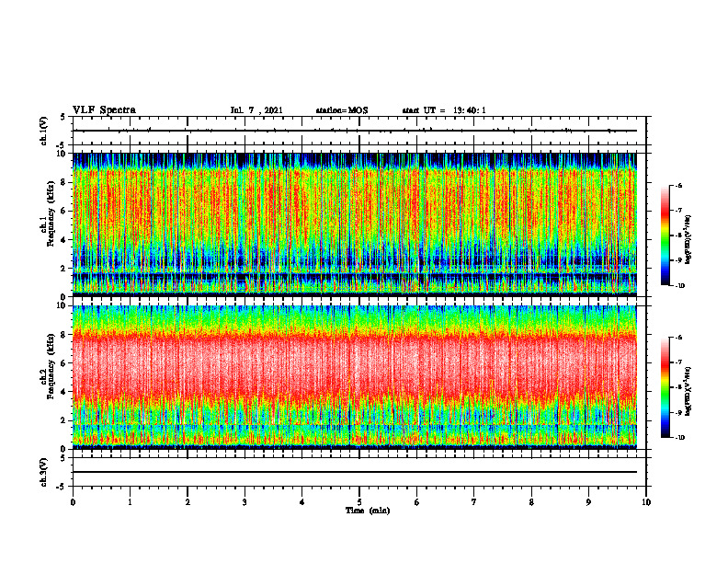Click the "8" kHz tick of ch.2 panel
Screen dimensions: 728x563
point(64,335)
